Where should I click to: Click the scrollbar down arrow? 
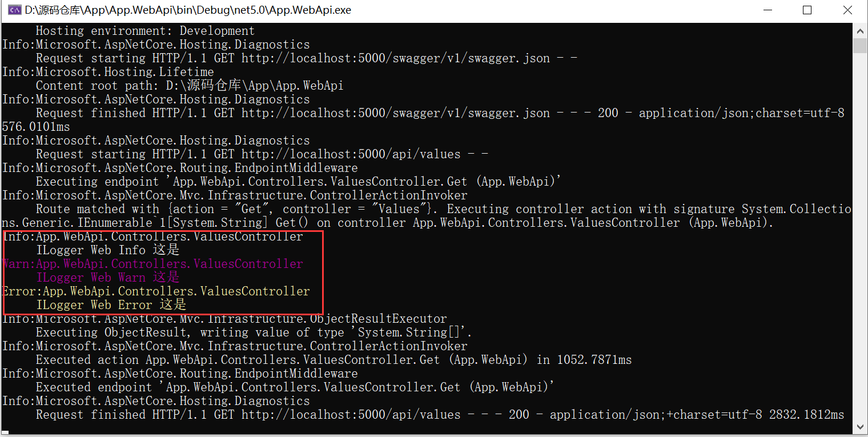coord(860,426)
